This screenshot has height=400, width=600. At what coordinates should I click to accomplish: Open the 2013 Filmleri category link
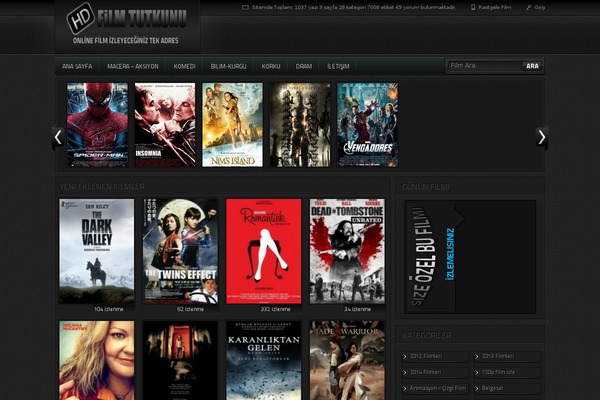point(497,356)
